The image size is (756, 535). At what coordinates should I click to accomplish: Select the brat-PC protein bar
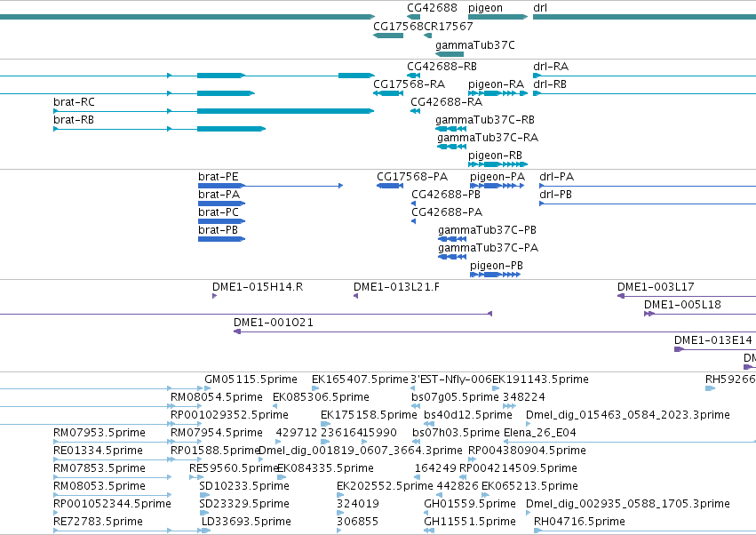click(222, 221)
